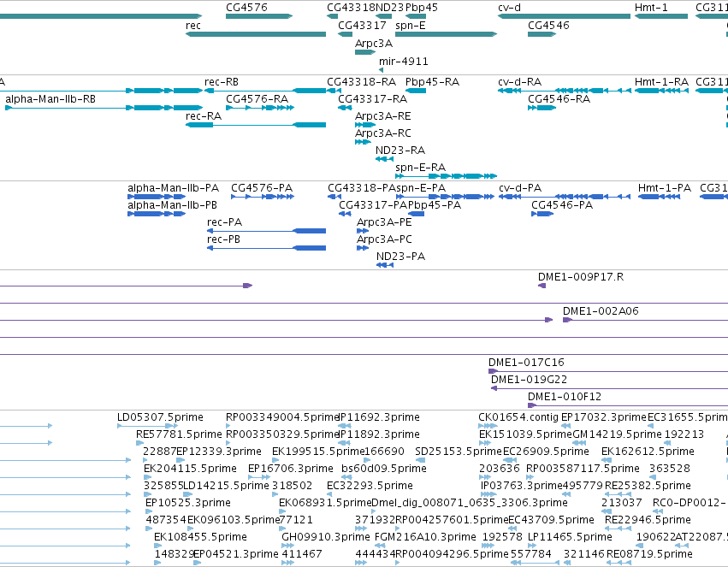728x567 pixels.
Task: Click EST LD05307.5prime label
Action: pos(160,417)
